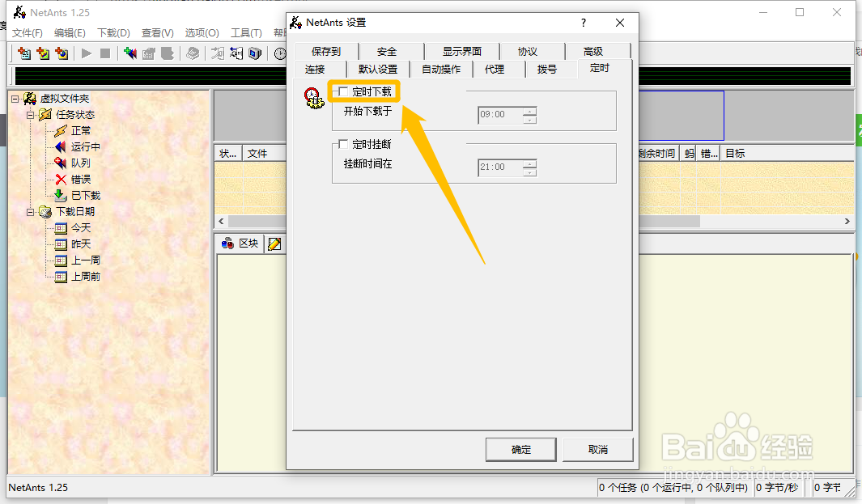
Task: Open the 查看(V) menu
Action: [x=158, y=33]
